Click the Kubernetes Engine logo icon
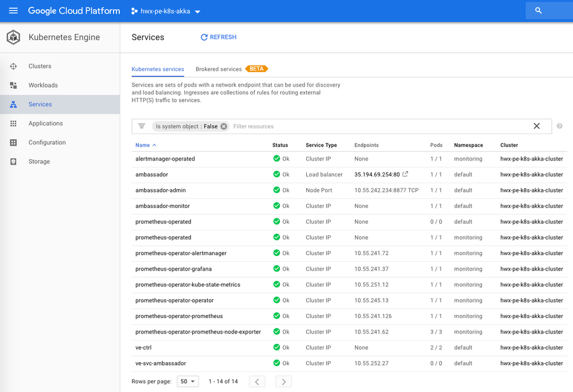Screen dimensions: 573x392 click(x=13, y=37)
